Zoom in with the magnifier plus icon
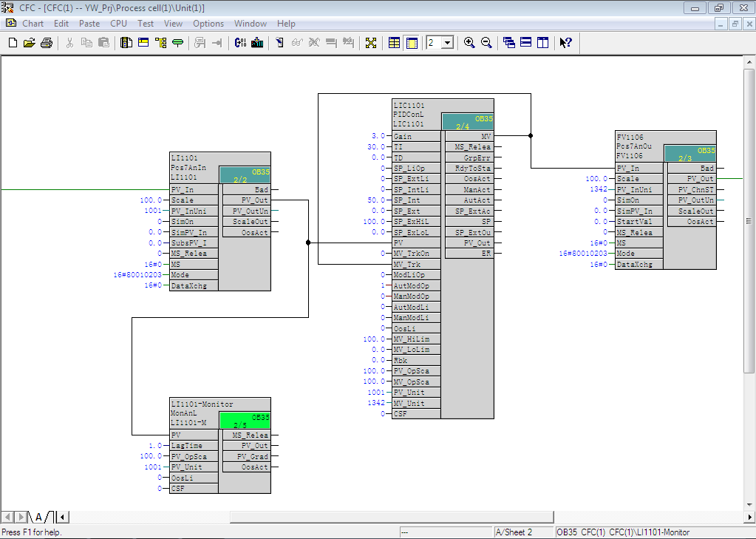Viewport: 756px width, 539px height. point(469,43)
